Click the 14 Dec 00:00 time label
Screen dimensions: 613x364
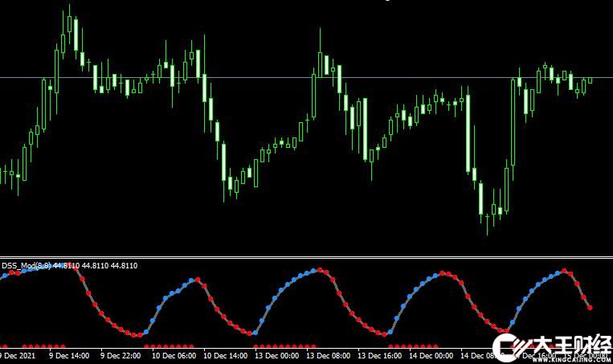pos(431,356)
